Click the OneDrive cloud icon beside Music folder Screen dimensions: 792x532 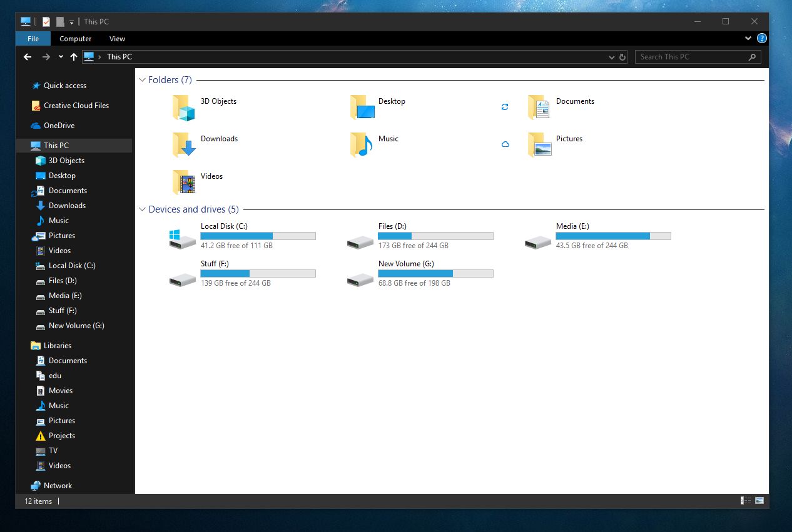505,144
